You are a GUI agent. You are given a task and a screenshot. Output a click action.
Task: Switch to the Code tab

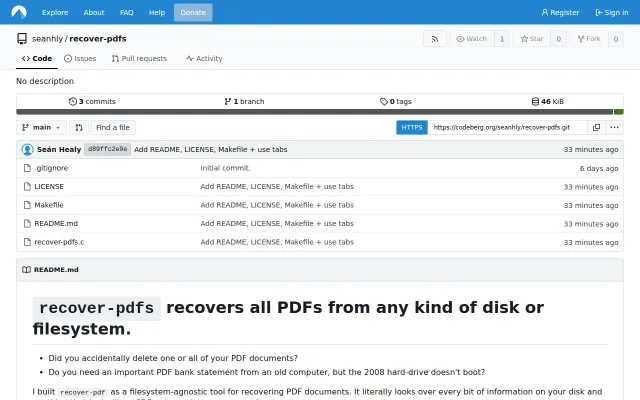pos(37,58)
